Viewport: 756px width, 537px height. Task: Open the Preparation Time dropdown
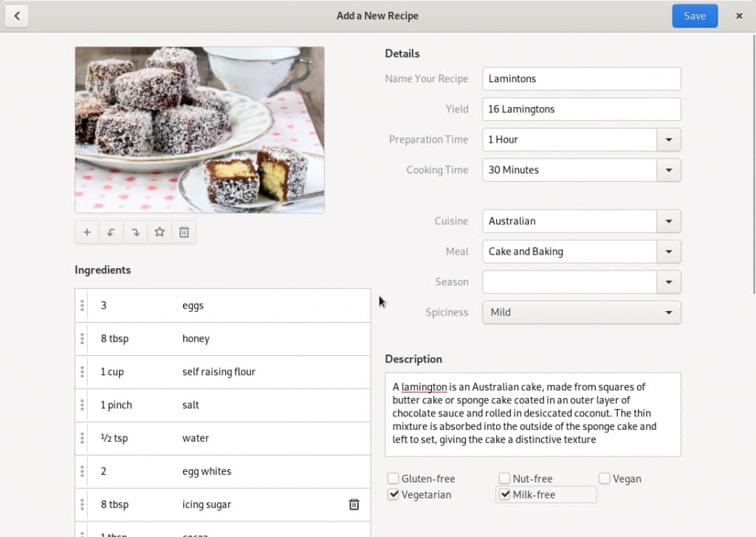[x=668, y=140]
